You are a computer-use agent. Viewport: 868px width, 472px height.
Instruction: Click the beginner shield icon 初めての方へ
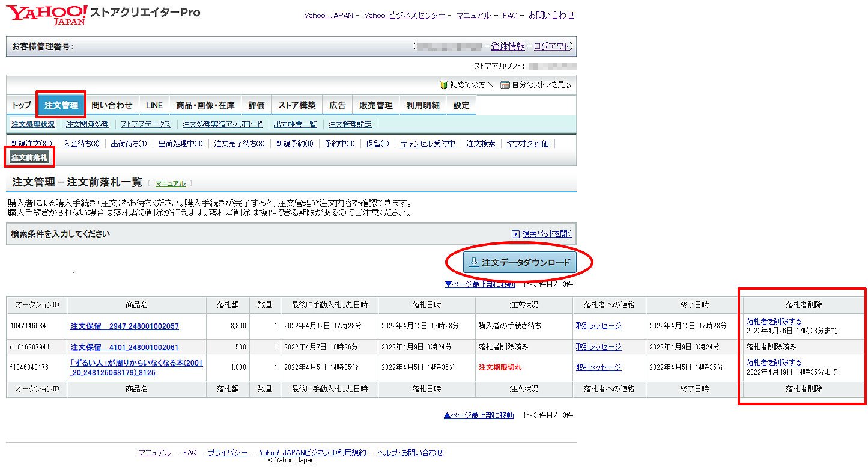pyautogui.click(x=444, y=85)
